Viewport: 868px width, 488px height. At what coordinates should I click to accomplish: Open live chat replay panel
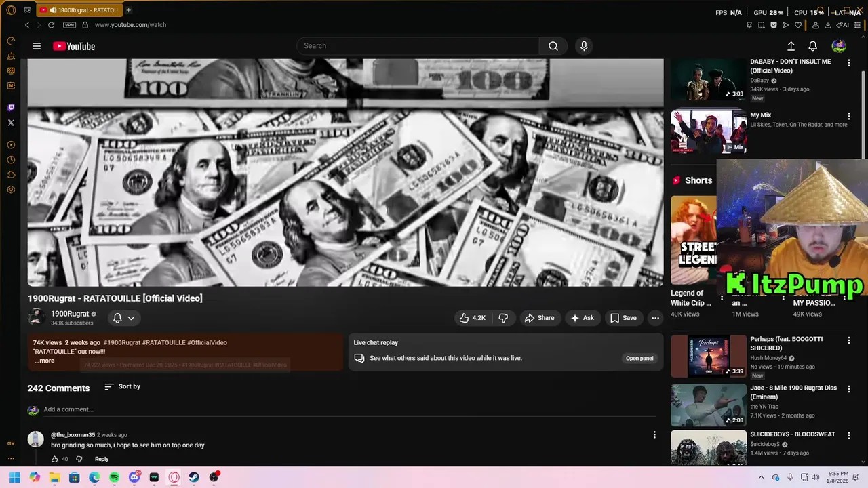tap(639, 358)
